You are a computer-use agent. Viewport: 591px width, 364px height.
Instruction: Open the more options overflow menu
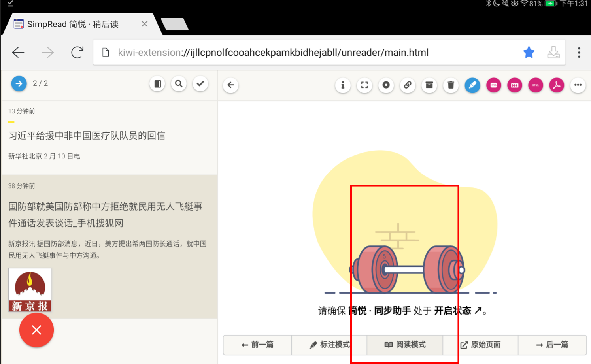point(578,85)
